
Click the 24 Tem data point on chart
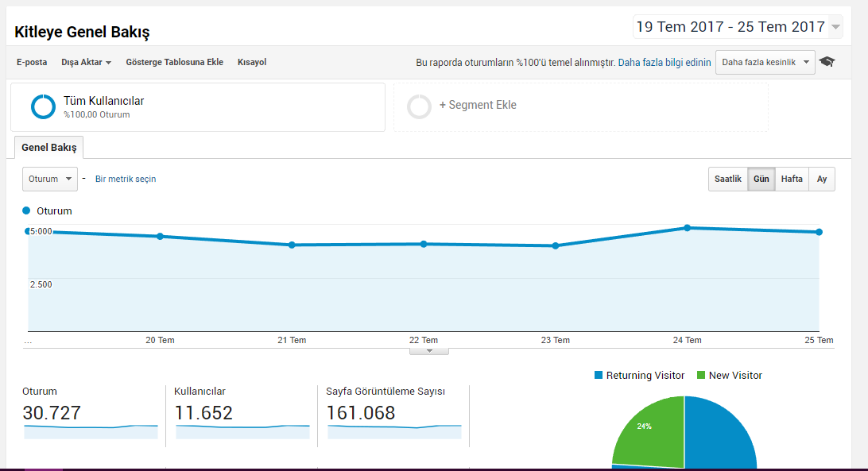[687, 227]
